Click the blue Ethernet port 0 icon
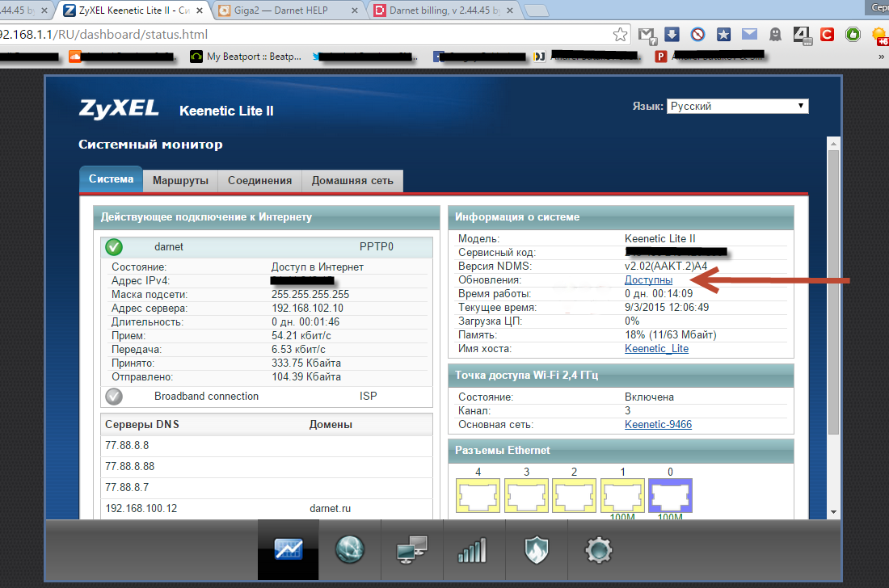The width and height of the screenshot is (889, 588). [x=670, y=496]
